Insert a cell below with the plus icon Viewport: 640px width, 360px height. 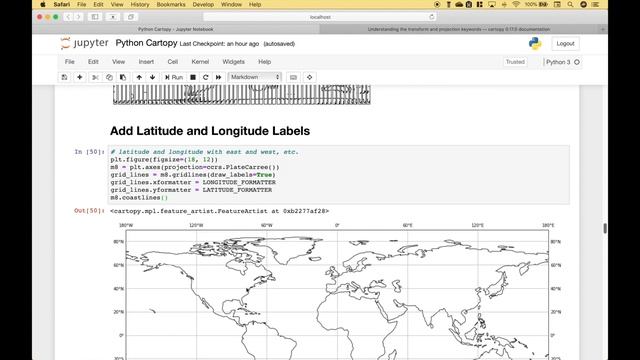(x=80, y=77)
